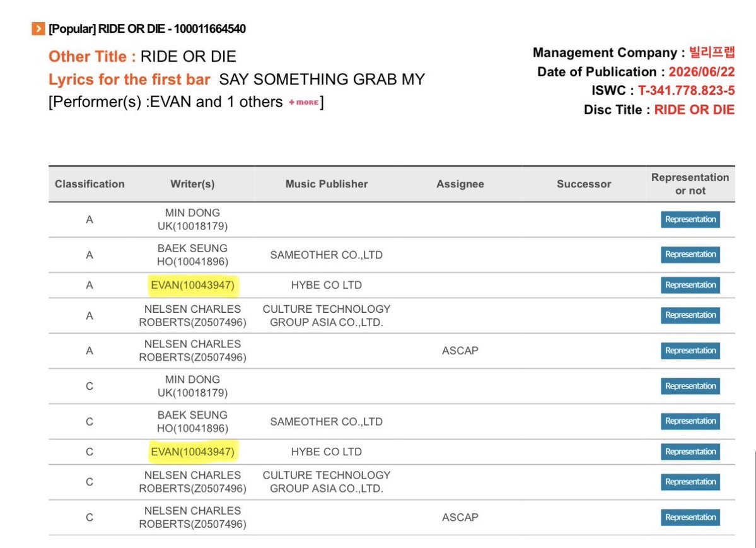Click the Disc Title value RIDE OR DIE
Screen dimensions: 756x548
694,110
